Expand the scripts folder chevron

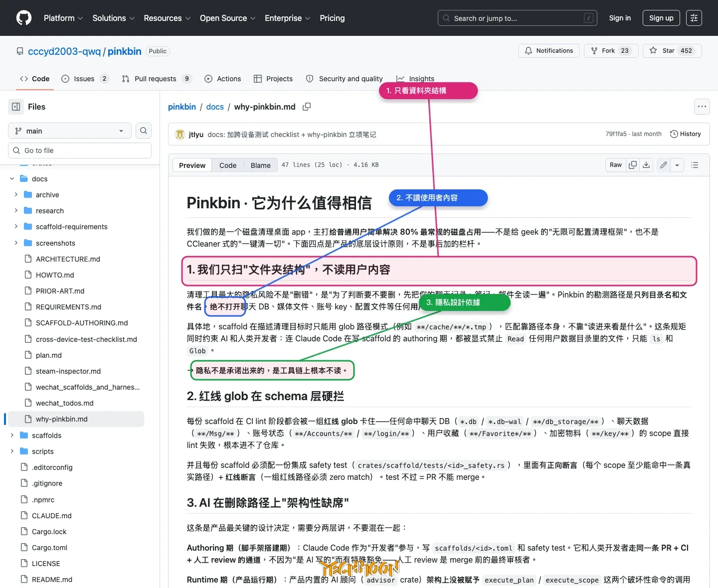pos(12,451)
